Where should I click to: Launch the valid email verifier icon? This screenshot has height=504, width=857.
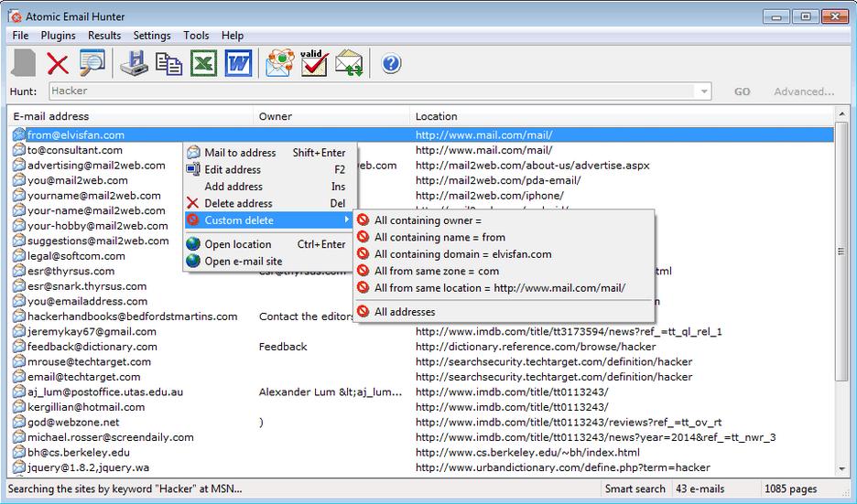tap(314, 63)
